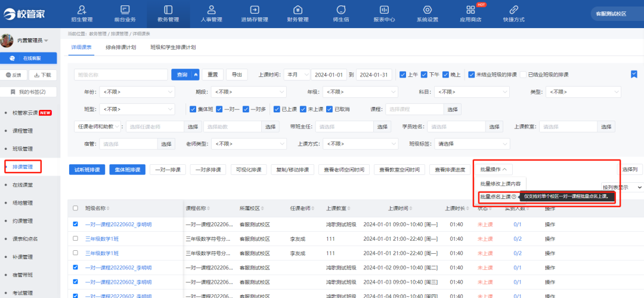Click the 反馈 feedback button
This screenshot has width=644, height=298.
click(14, 75)
